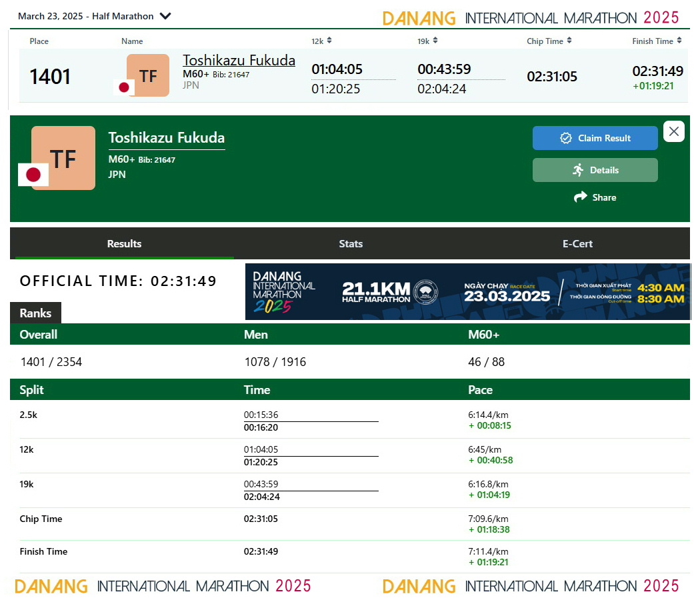Click Danang International Marathon logo at top right
This screenshot has height=600, width=700.
point(531,18)
